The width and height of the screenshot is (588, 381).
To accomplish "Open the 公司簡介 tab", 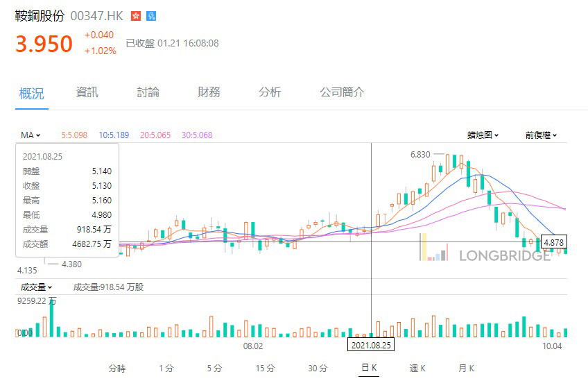I will [x=342, y=92].
